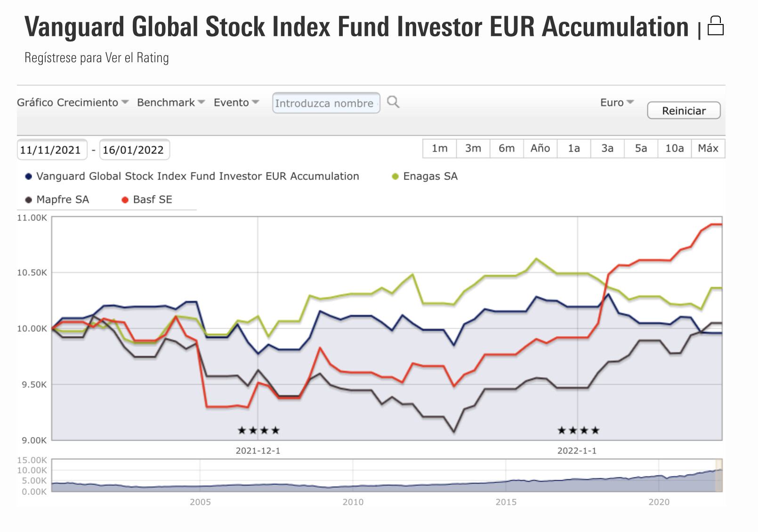Switch to the 5a time range

point(640,148)
